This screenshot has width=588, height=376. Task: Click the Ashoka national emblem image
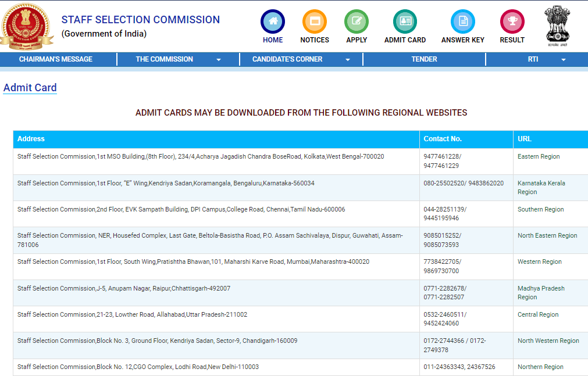558,26
